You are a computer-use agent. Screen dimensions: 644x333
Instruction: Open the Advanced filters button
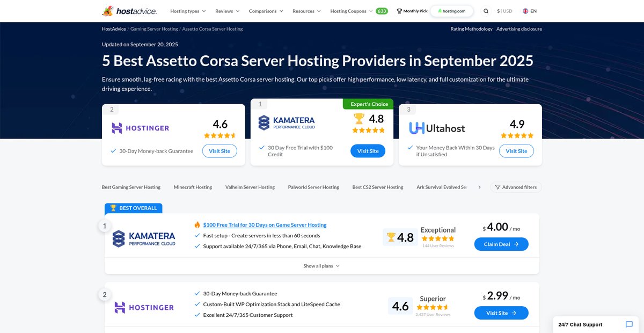[516, 187]
